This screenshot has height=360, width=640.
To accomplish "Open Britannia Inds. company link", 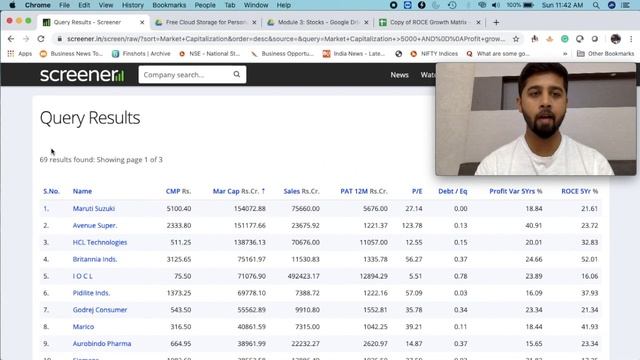I will click(x=95, y=259).
